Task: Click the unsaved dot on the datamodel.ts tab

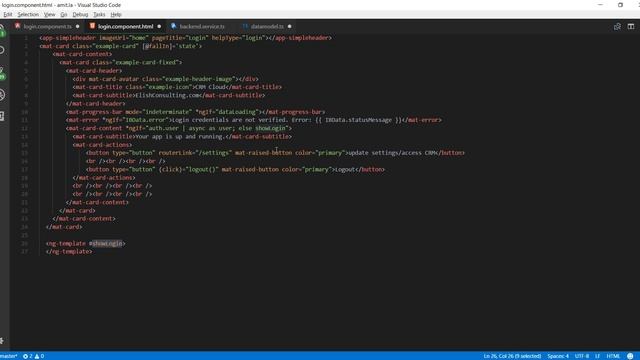Action: [289, 27]
